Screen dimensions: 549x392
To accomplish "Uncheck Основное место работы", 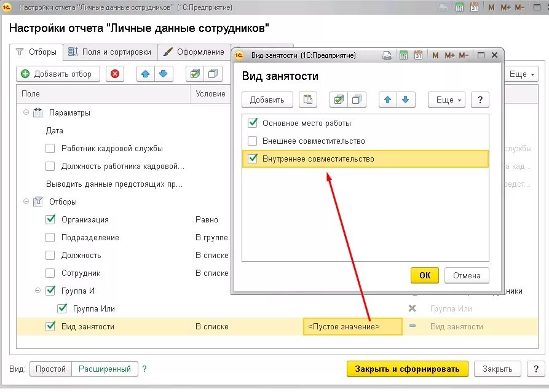I will [x=254, y=122].
